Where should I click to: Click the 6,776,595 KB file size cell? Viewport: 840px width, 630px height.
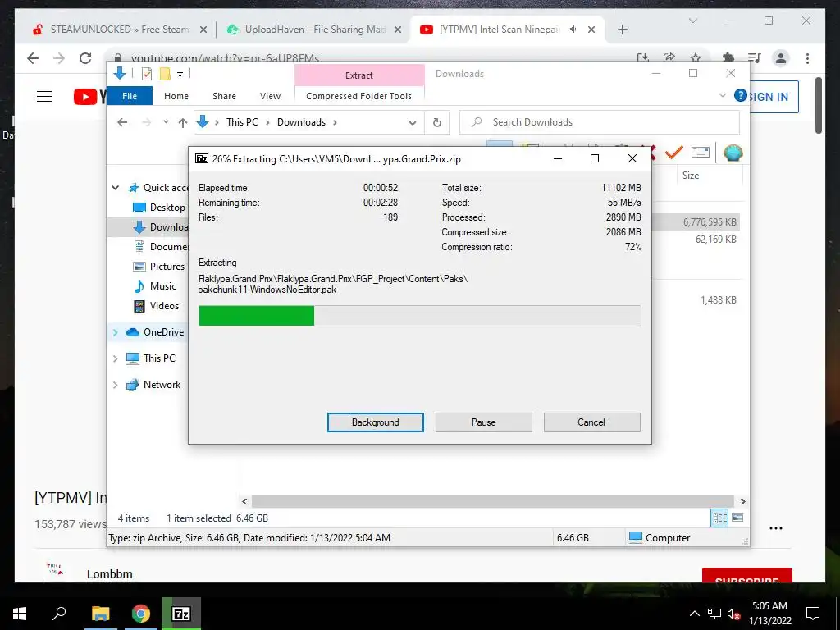pyautogui.click(x=710, y=221)
